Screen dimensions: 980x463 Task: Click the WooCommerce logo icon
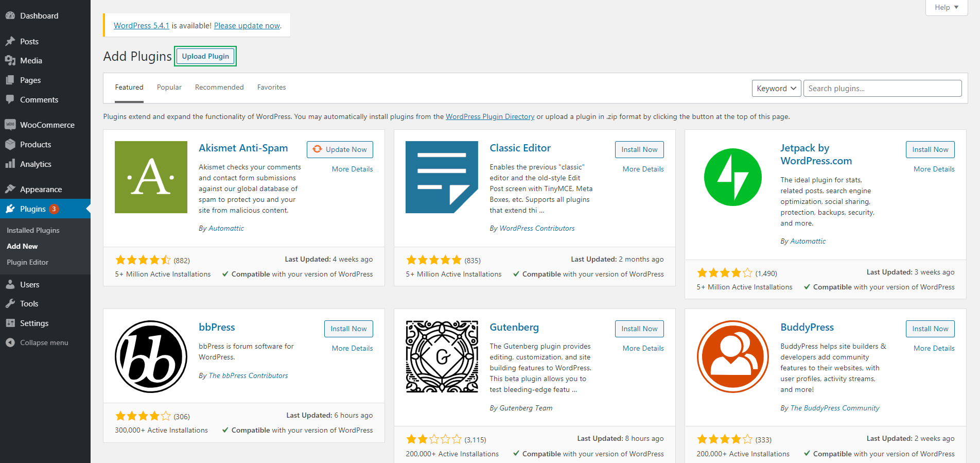(10, 125)
